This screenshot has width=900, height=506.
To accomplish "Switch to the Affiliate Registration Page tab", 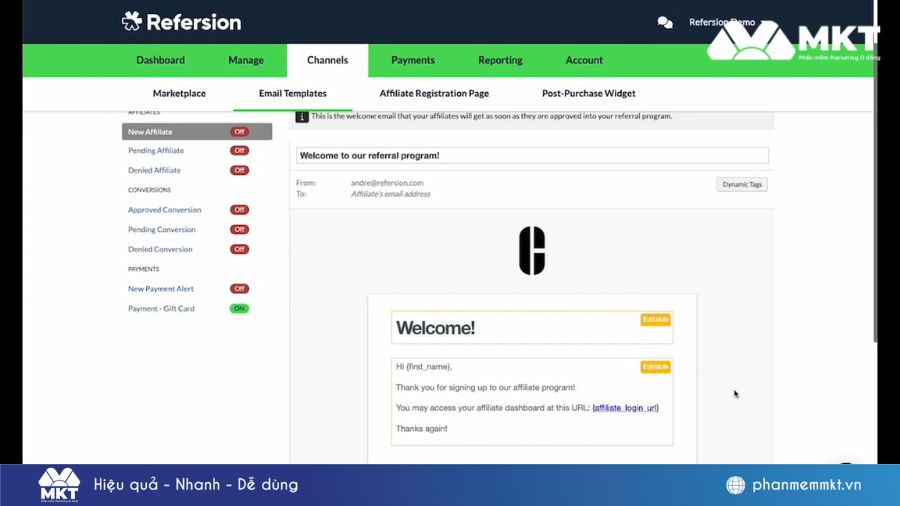I will tap(434, 93).
